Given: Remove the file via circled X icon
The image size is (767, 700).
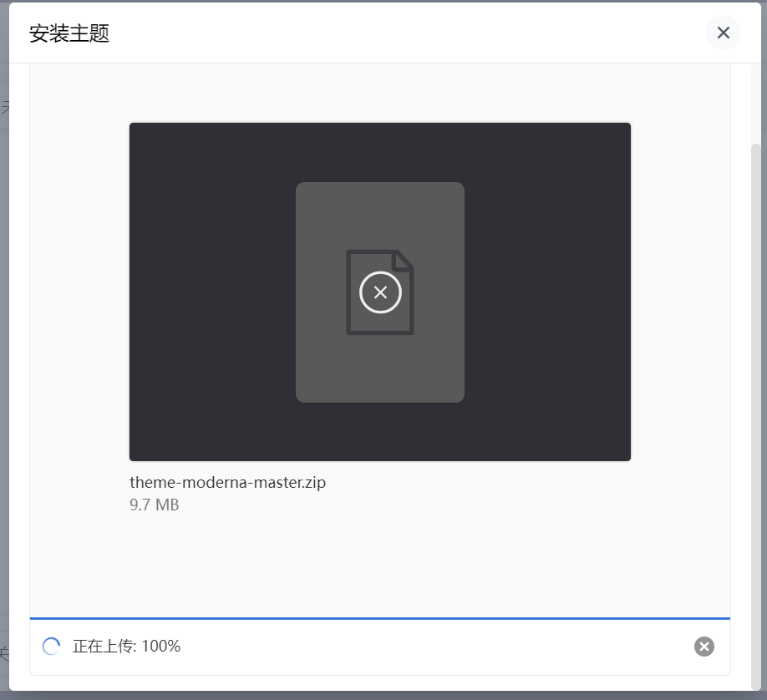Looking at the screenshot, I should coord(380,292).
